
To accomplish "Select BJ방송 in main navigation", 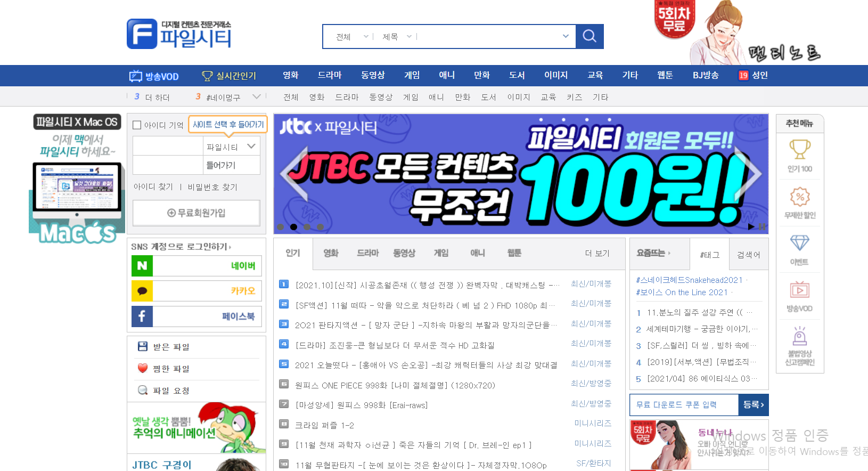I will tap(706, 75).
